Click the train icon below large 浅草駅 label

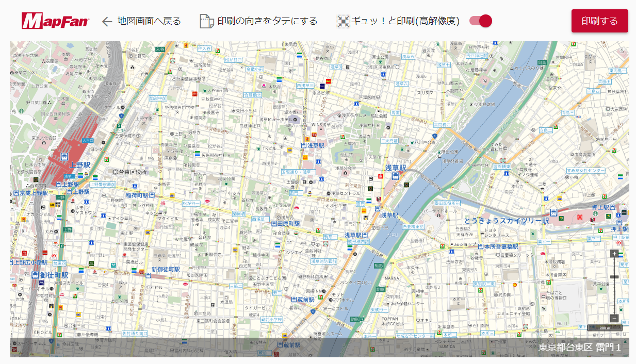coord(395,176)
